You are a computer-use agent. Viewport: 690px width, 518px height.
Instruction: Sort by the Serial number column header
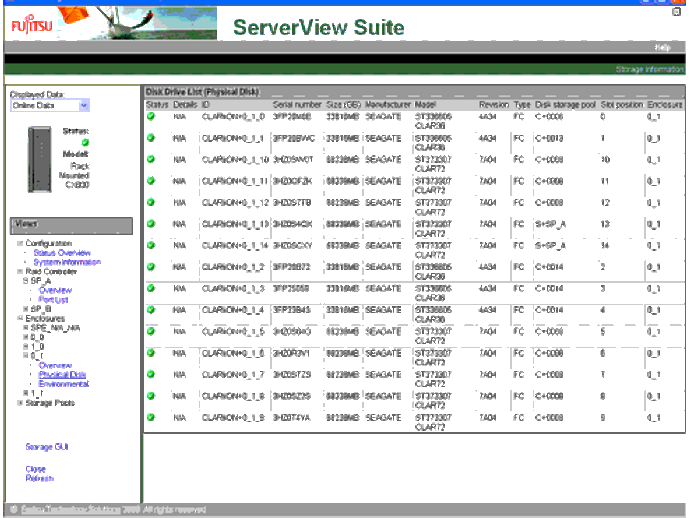point(297,105)
